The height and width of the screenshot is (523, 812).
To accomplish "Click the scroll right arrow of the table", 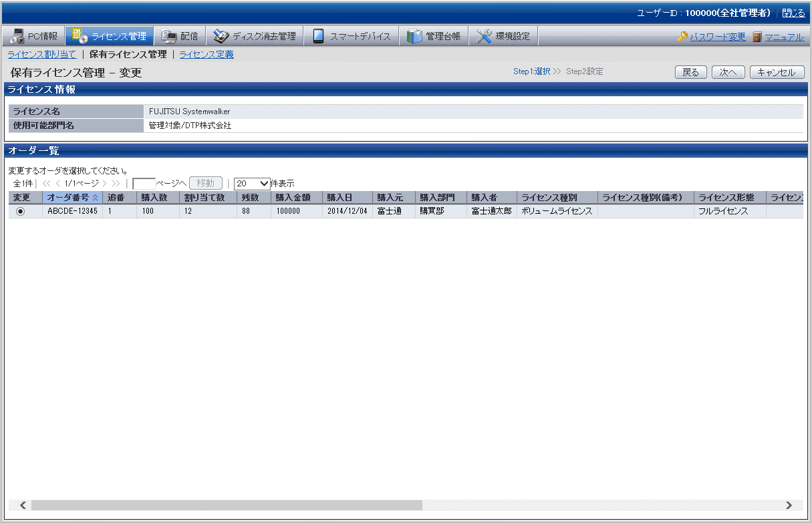I will [x=789, y=505].
